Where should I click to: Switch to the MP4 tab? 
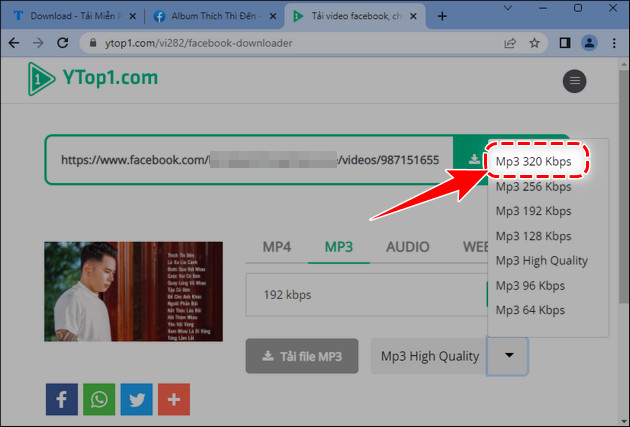pos(277,247)
